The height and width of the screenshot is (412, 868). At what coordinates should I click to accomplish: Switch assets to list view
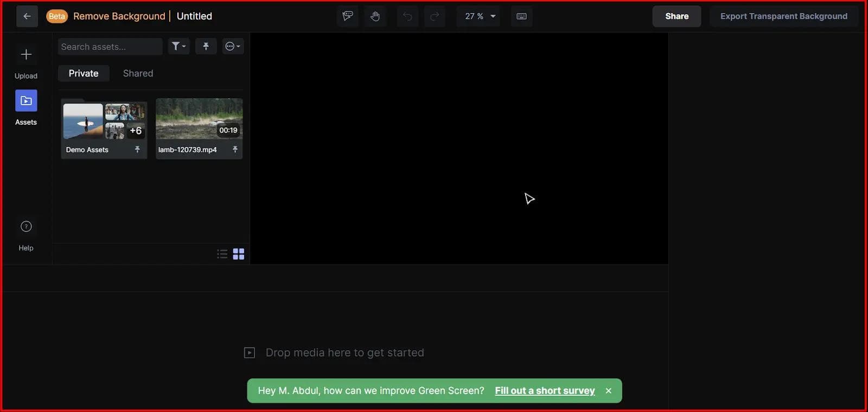coord(222,254)
